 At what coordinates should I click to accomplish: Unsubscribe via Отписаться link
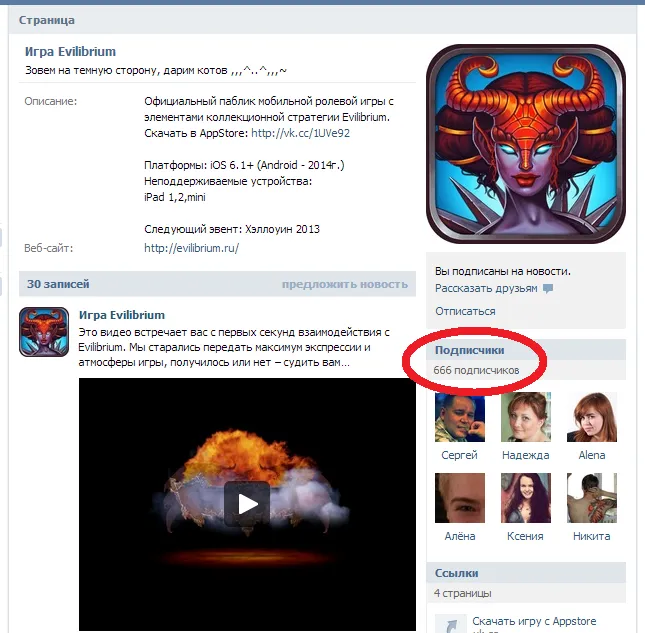[465, 311]
